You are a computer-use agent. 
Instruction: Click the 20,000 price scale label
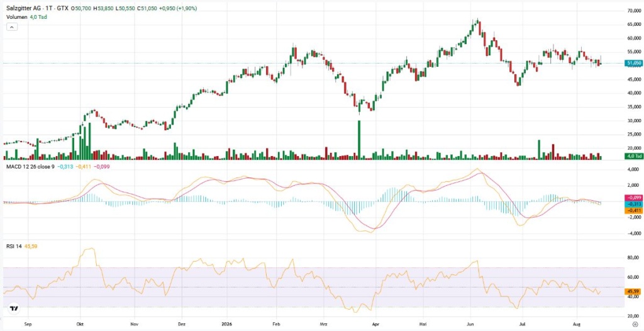click(634, 148)
